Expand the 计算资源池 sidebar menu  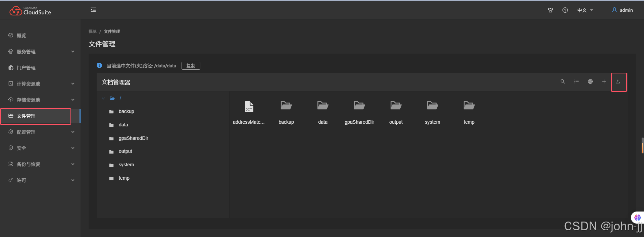[40, 84]
